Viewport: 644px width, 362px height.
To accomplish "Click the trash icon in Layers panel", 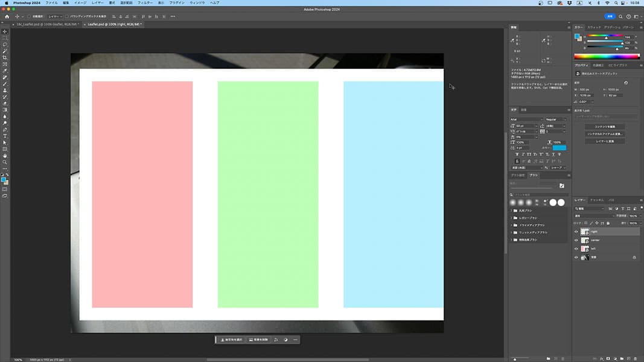I will tap(636, 358).
